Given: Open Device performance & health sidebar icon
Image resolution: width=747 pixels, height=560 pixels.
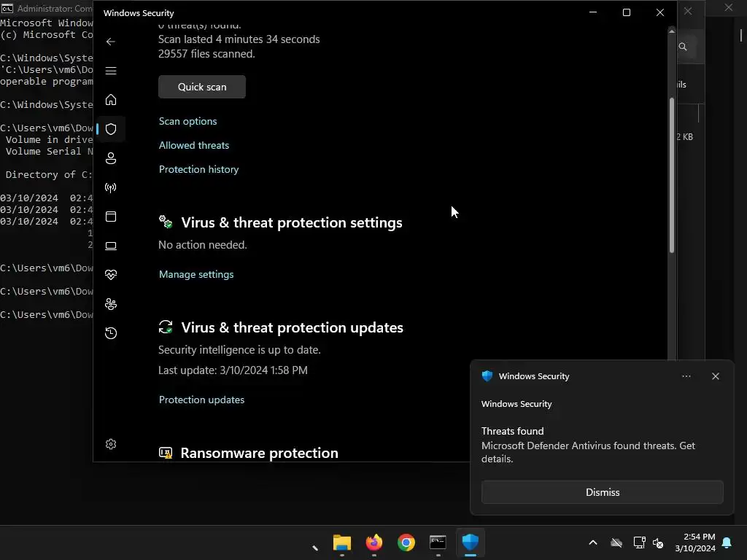Looking at the screenshot, I should 111,275.
